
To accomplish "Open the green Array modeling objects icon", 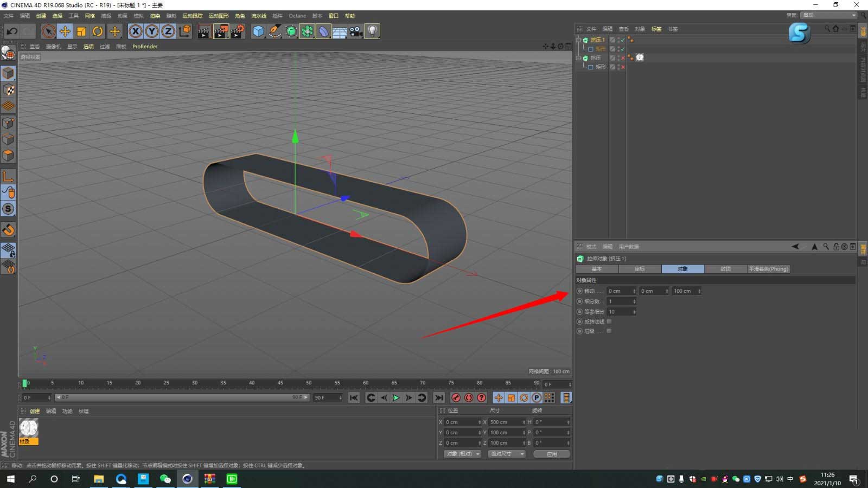I will click(307, 31).
